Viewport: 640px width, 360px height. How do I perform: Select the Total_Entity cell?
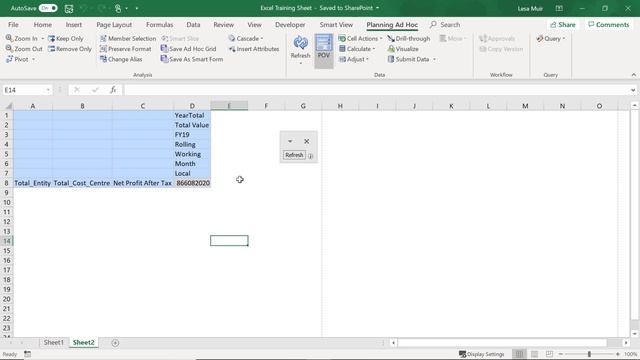(33, 183)
